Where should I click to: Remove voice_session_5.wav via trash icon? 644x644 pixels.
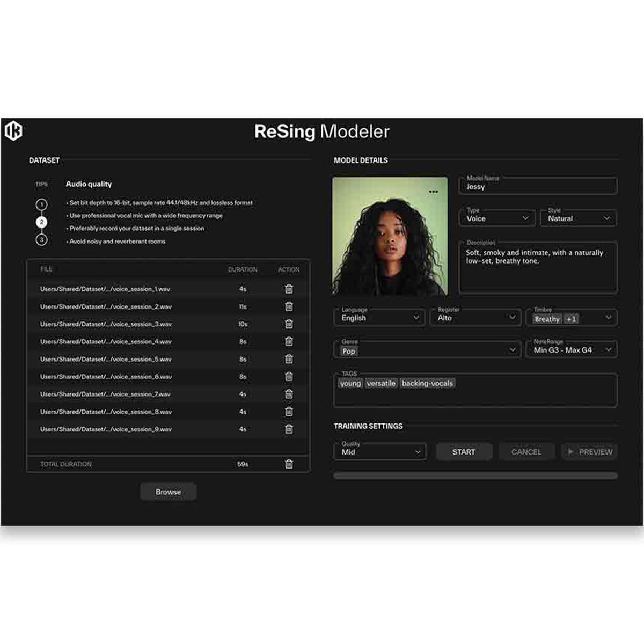(289, 359)
